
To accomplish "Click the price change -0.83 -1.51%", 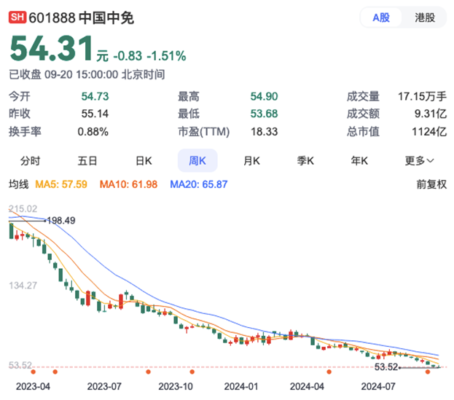I will point(150,56).
